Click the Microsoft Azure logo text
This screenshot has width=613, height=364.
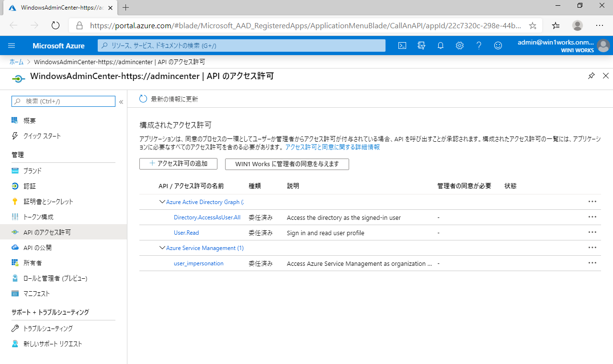click(x=58, y=45)
